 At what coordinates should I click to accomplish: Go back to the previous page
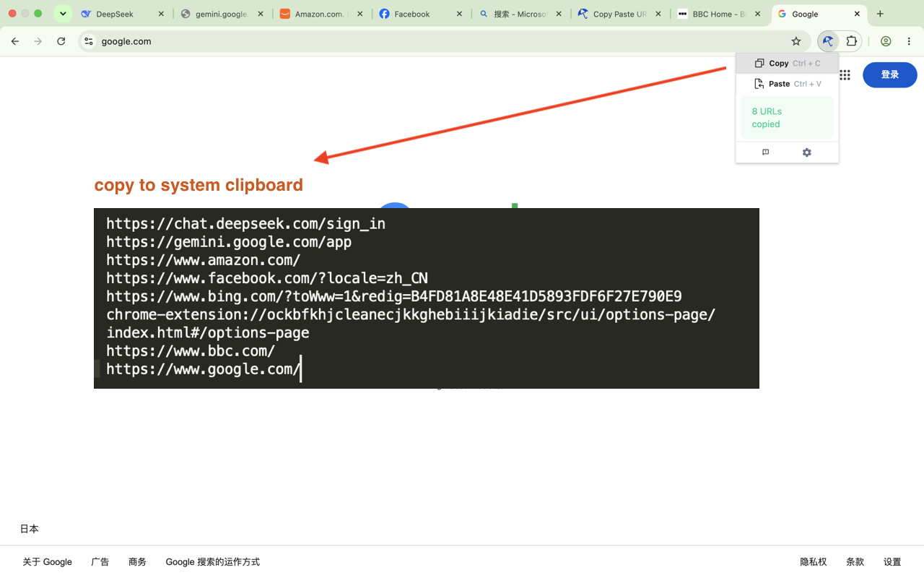click(x=15, y=41)
